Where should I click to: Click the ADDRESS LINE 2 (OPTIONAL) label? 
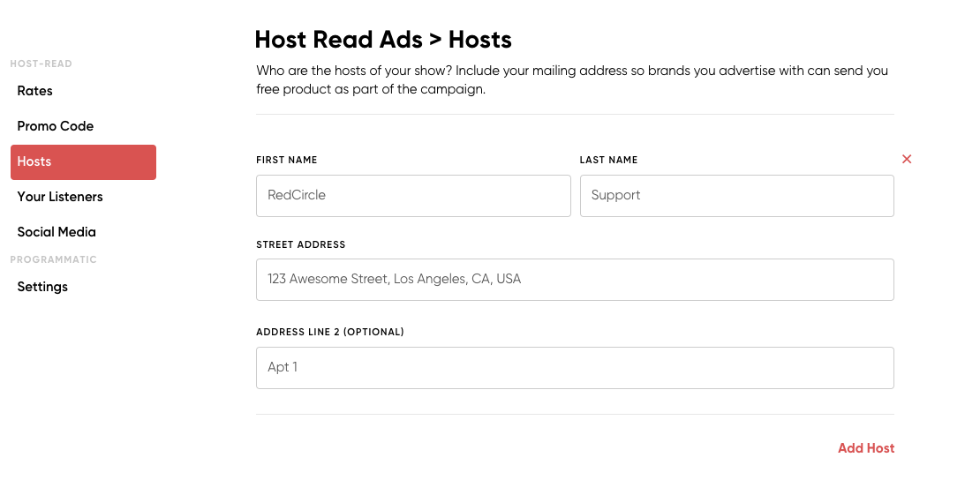tap(330, 332)
